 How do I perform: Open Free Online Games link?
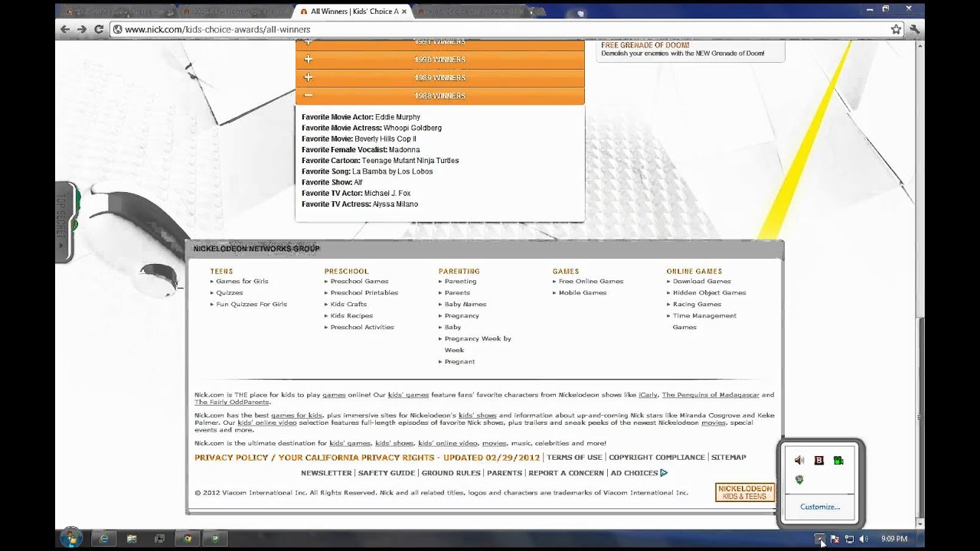591,281
